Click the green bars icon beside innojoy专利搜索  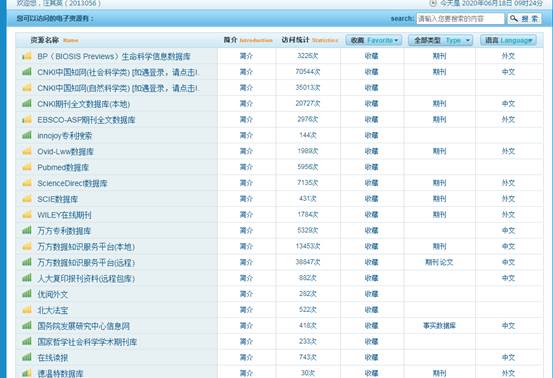coord(27,135)
